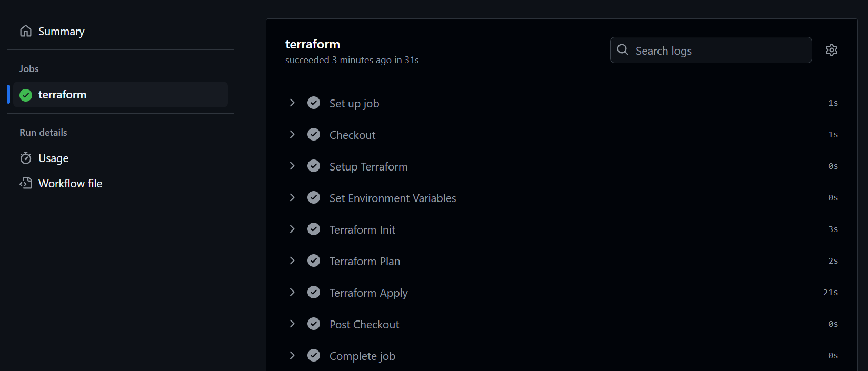Expand the Setup Terraform step chevron
This screenshot has width=868, height=371.
[292, 166]
